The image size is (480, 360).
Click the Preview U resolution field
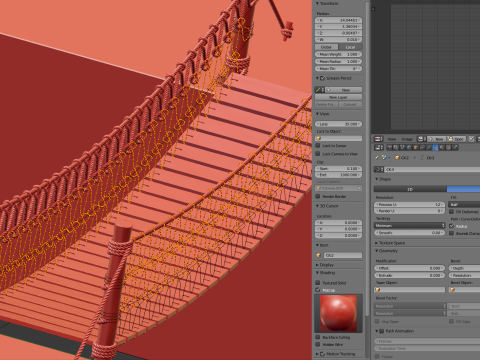coord(410,204)
